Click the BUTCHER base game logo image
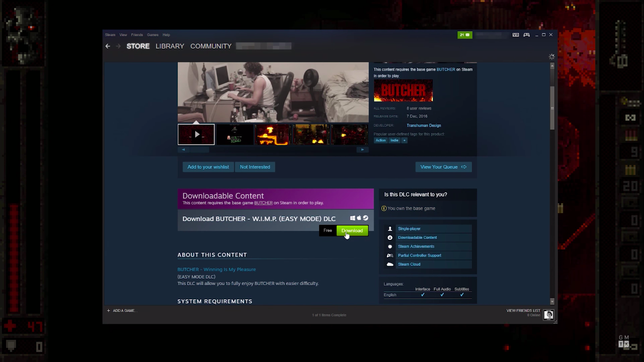Viewport: 644px width, 362px height. (403, 90)
